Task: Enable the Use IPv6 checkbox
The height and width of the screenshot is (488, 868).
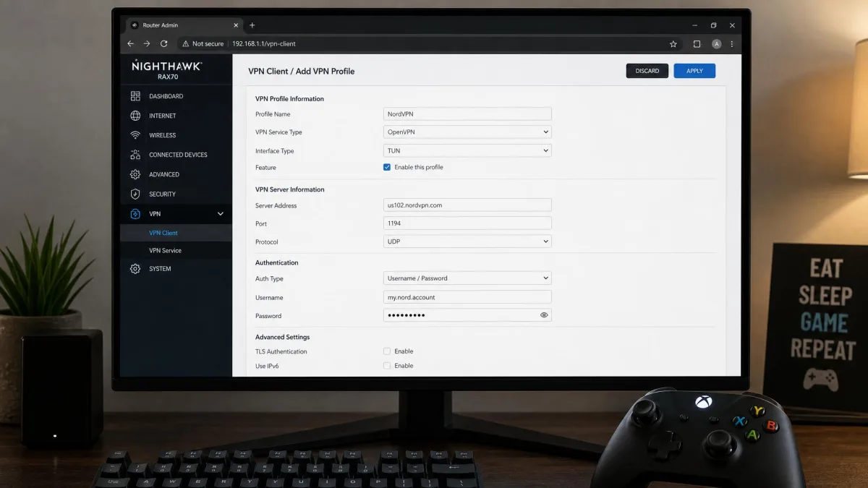Action: tap(387, 366)
